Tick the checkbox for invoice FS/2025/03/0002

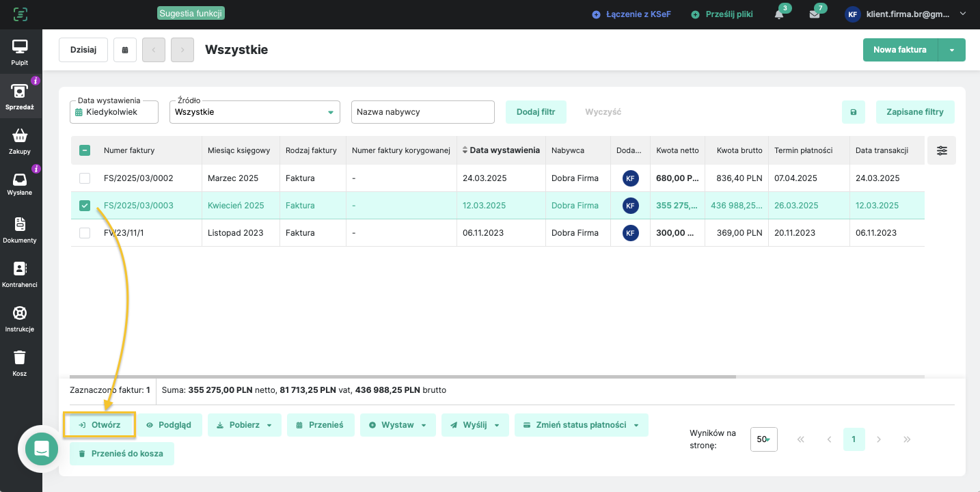(x=85, y=178)
